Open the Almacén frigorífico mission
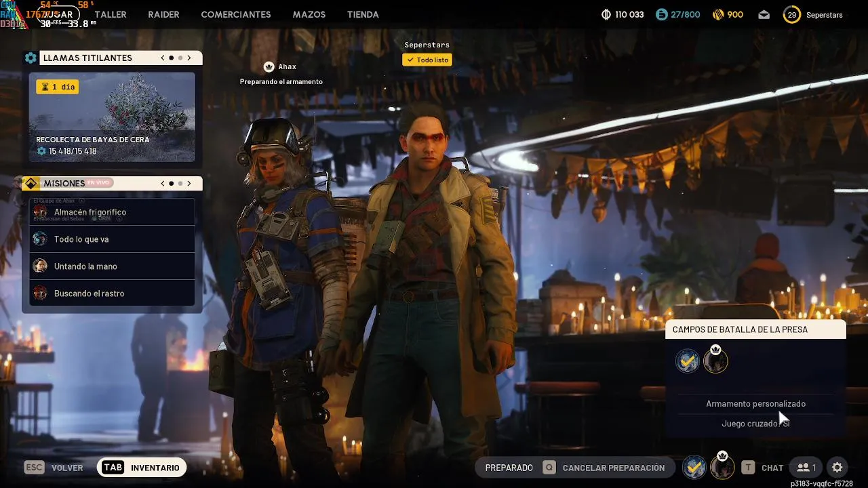 point(112,212)
